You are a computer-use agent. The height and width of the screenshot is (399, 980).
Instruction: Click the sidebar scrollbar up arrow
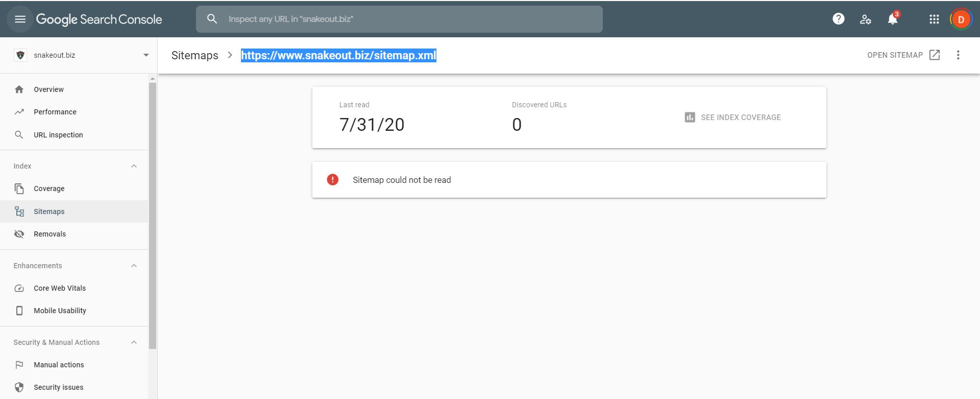[152, 79]
